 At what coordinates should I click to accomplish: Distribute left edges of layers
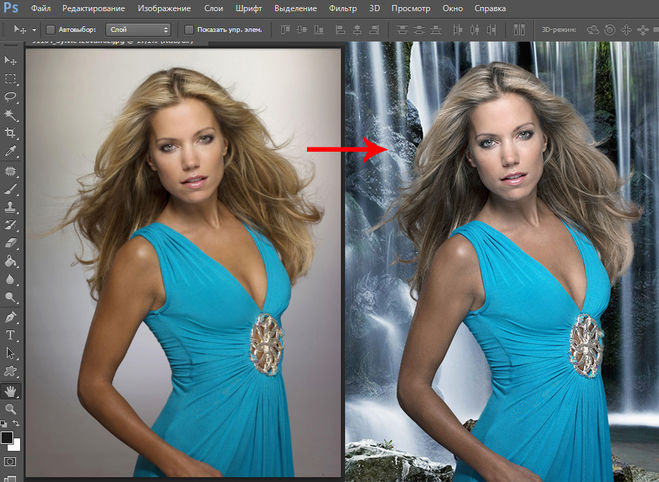(x=458, y=30)
